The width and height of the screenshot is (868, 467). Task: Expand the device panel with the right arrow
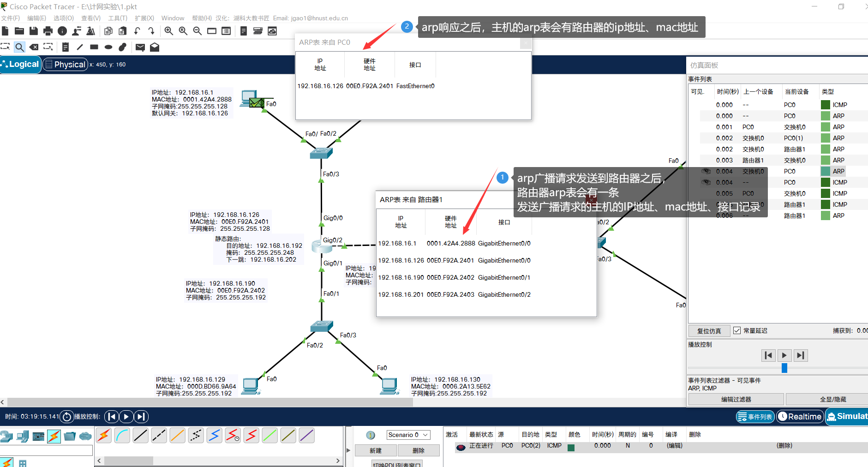[347, 451]
